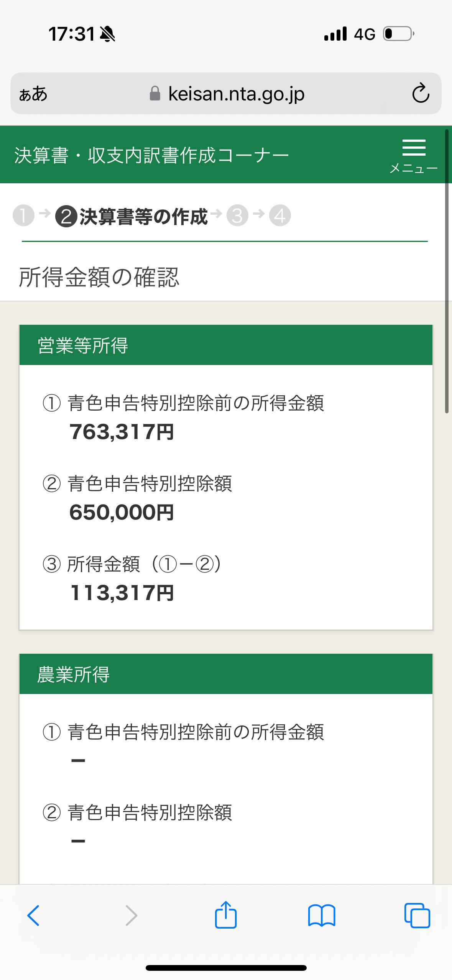
Task: Tap the current step 2 決算書等の作成
Action: coord(131,216)
